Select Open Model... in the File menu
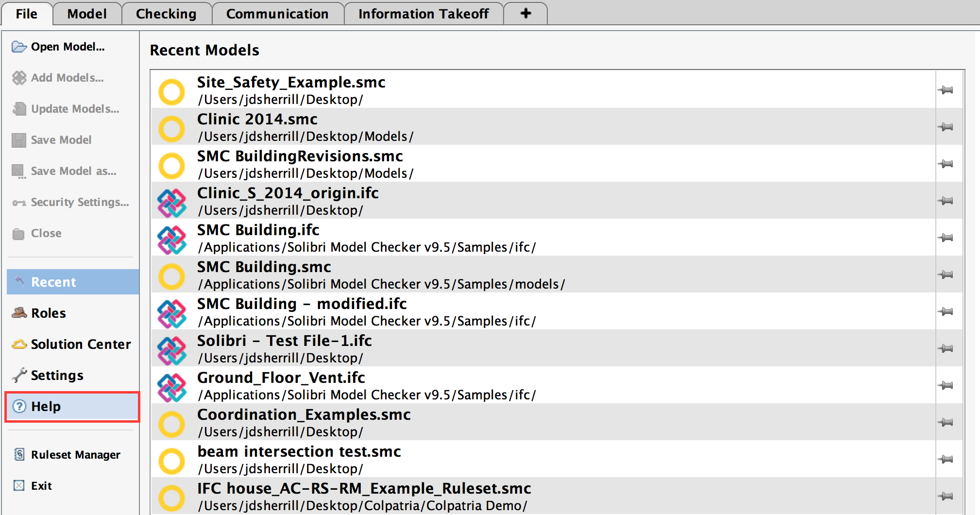Viewport: 980px width, 515px height. point(68,47)
